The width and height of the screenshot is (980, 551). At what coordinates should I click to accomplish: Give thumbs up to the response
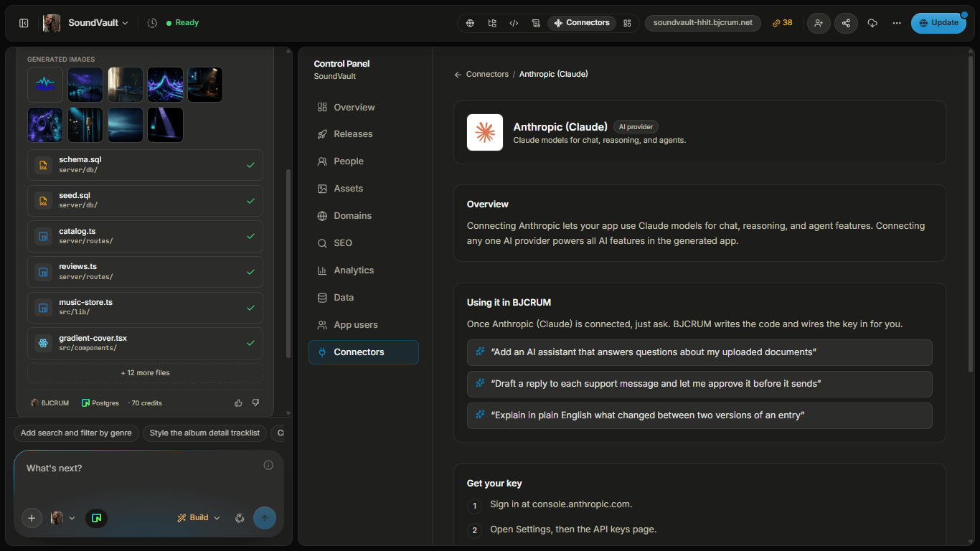pos(238,403)
